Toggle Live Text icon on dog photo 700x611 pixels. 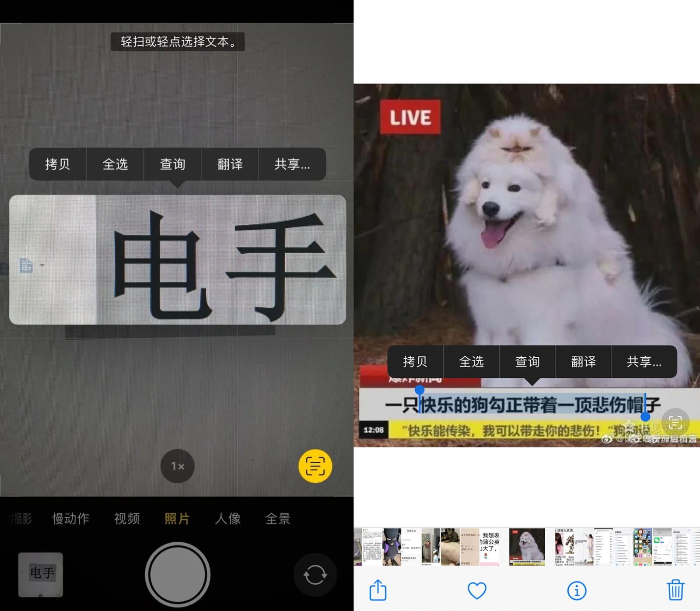pos(675,422)
